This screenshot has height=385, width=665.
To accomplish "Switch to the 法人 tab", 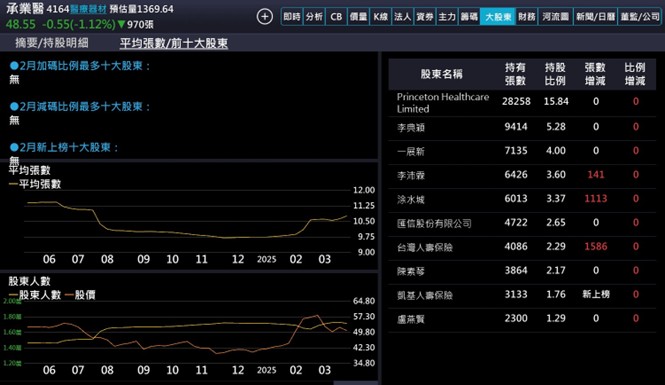I will pyautogui.click(x=402, y=17).
